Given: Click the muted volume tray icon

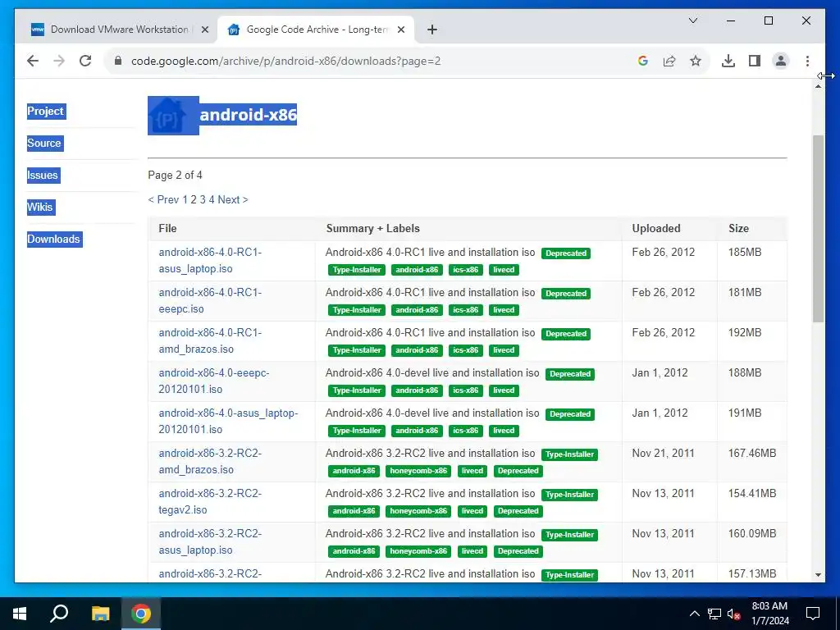Looking at the screenshot, I should [x=734, y=614].
